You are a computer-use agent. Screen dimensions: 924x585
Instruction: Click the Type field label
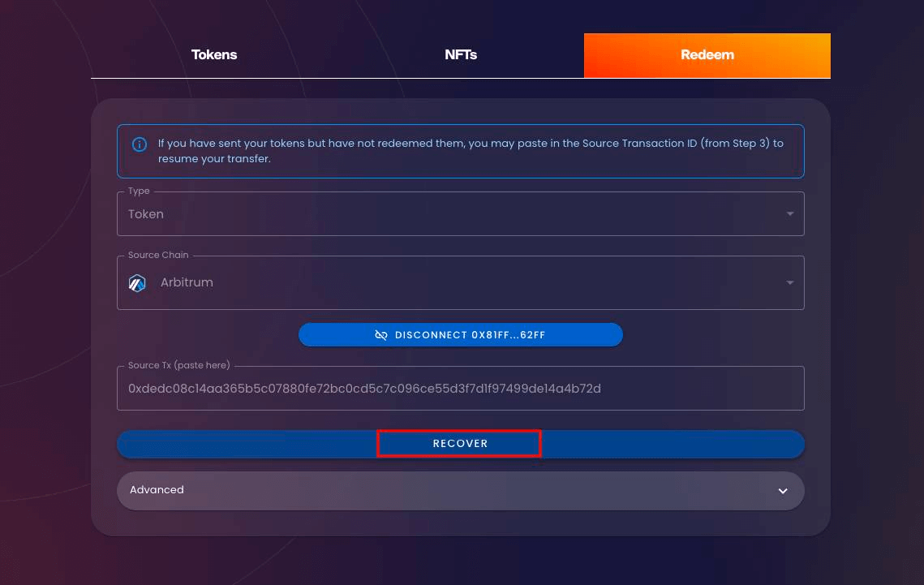click(x=139, y=191)
